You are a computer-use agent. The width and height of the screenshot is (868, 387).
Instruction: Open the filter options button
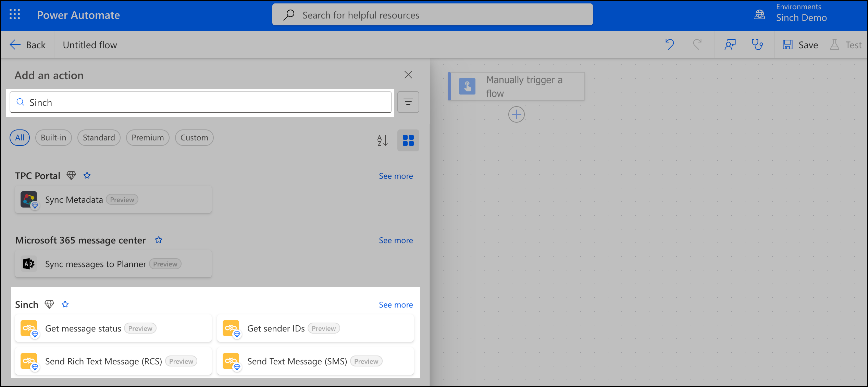408,102
